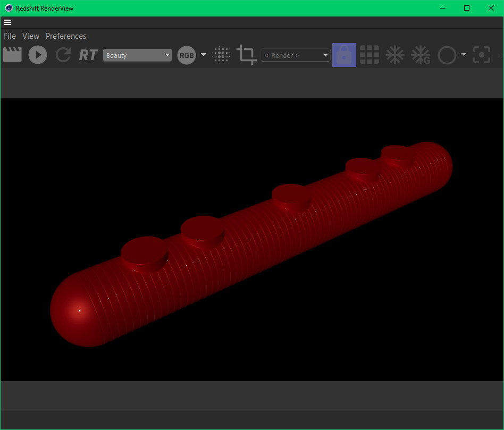Open the hamburger menu icon
This screenshot has width=504, height=430.
[7, 22]
